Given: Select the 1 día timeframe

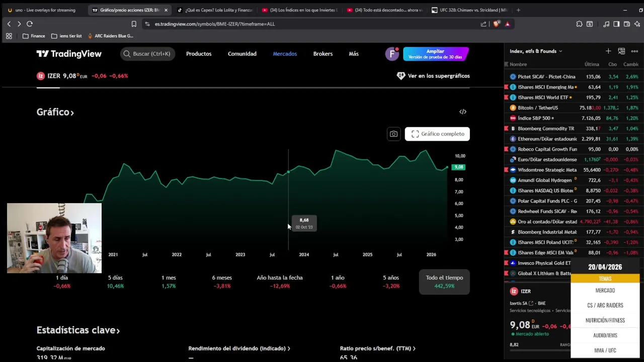Looking at the screenshot, I should (x=62, y=282).
